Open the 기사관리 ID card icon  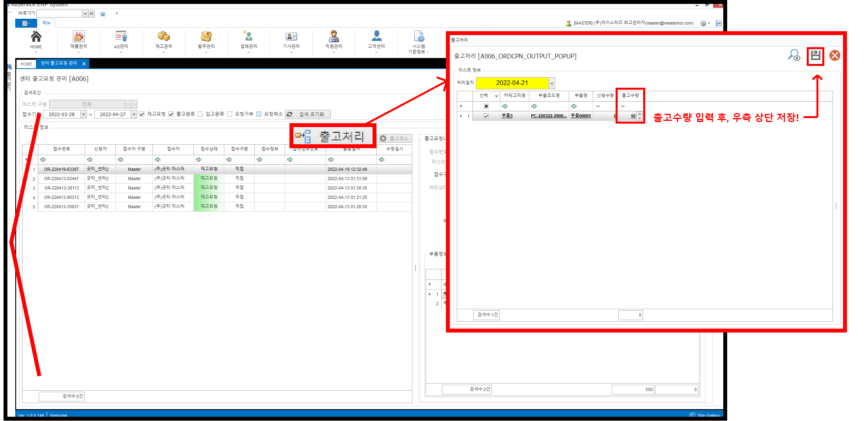[x=291, y=37]
